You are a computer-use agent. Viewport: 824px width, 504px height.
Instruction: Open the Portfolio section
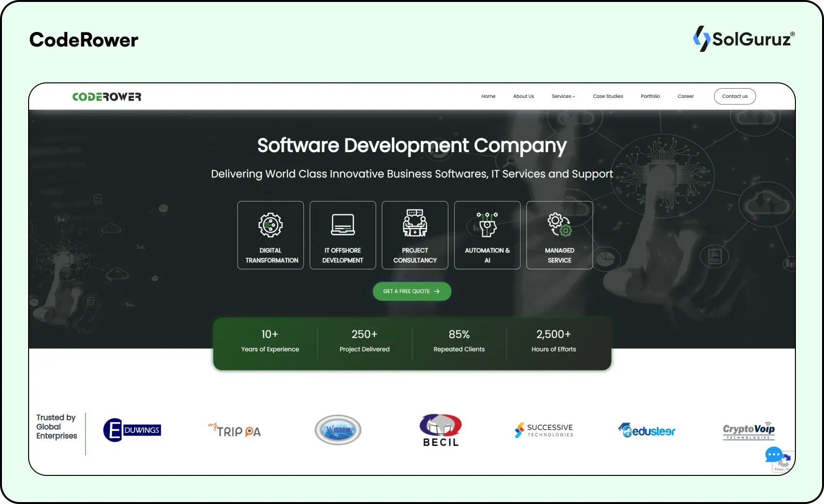[650, 96]
